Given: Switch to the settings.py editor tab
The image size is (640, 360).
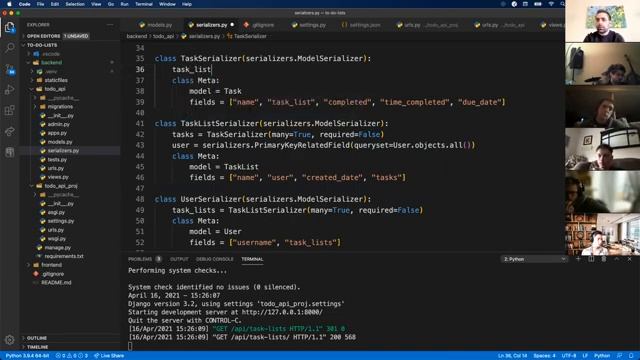Looking at the screenshot, I should 309,25.
